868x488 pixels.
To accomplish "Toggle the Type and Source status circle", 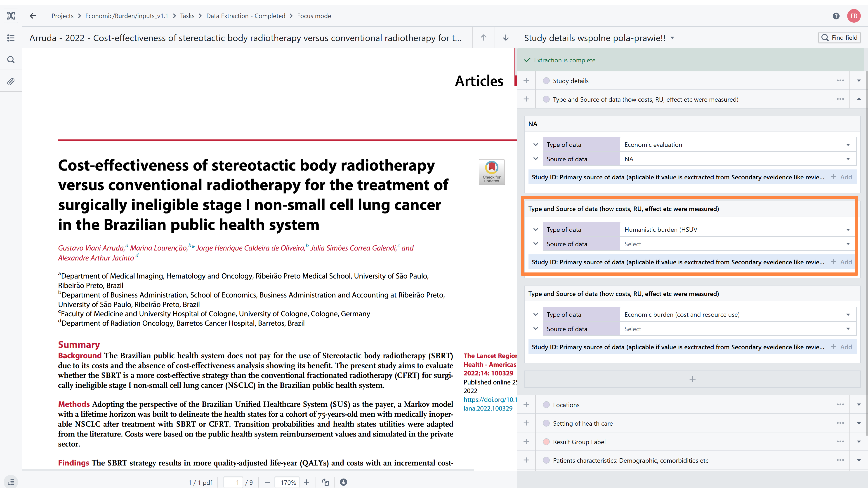I will [x=546, y=99].
